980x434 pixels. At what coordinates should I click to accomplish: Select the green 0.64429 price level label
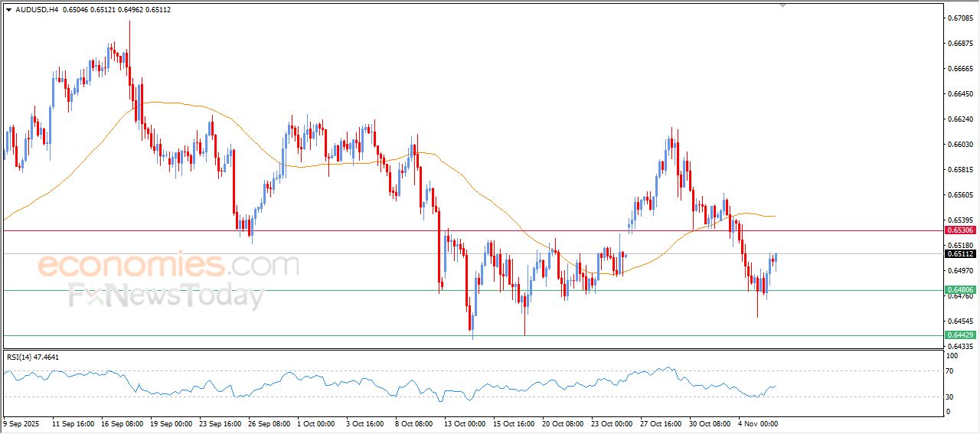click(x=959, y=335)
